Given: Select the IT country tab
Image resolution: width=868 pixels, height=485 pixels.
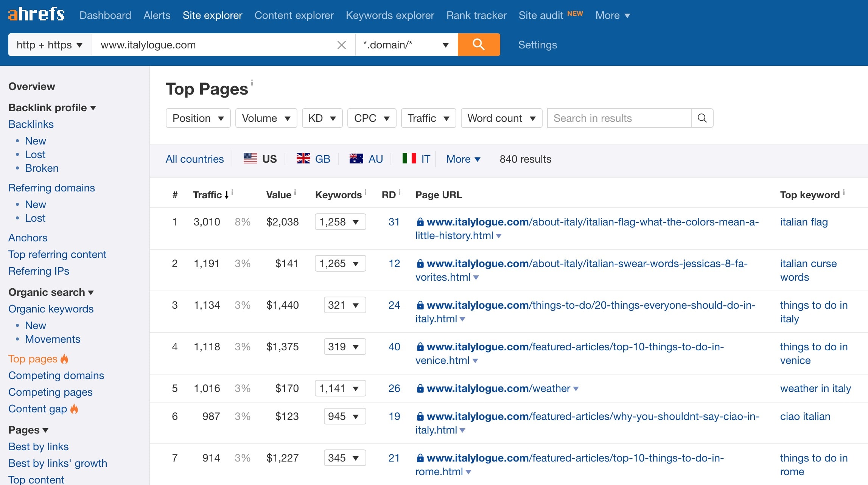Looking at the screenshot, I should point(417,159).
